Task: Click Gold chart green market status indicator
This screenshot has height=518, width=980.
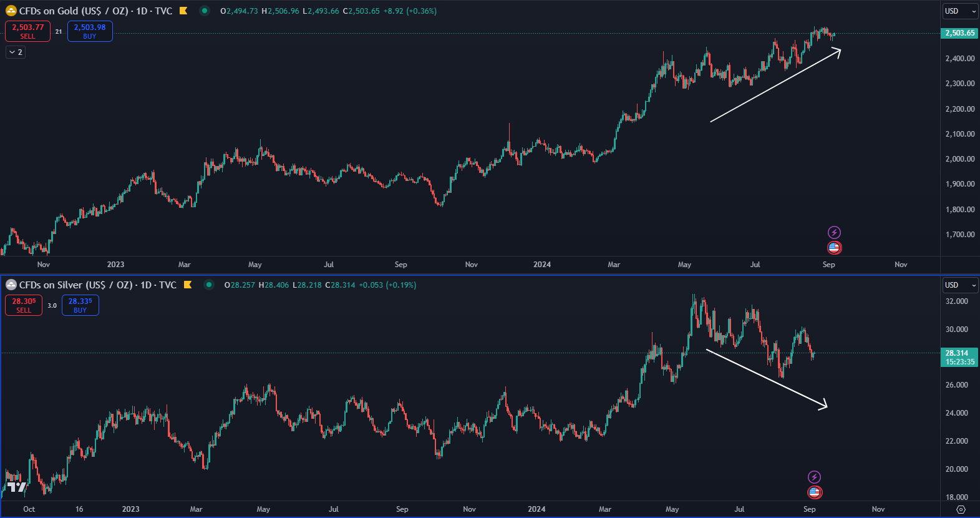Action: point(205,11)
